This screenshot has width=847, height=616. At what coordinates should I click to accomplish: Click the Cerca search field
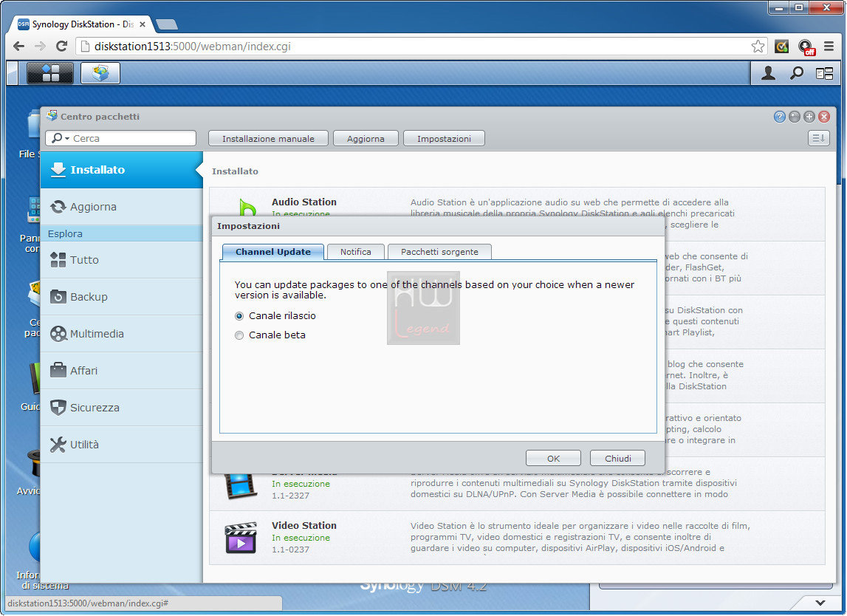point(120,138)
